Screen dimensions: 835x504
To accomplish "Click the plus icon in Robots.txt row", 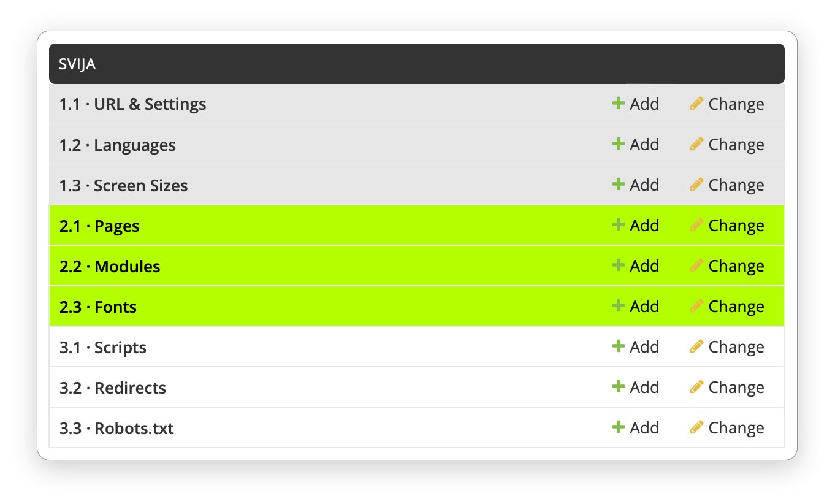I will click(x=618, y=427).
